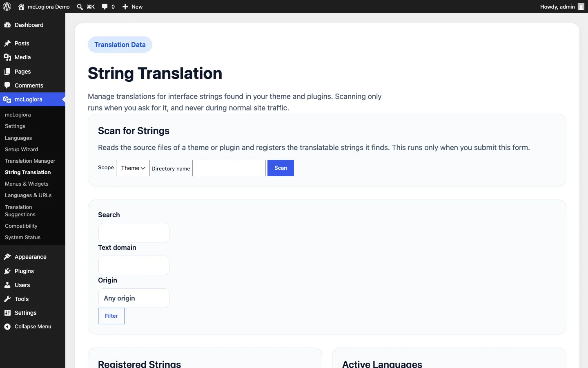588x368 pixels.
Task: Click the Media icon in sidebar
Action: pos(7,57)
